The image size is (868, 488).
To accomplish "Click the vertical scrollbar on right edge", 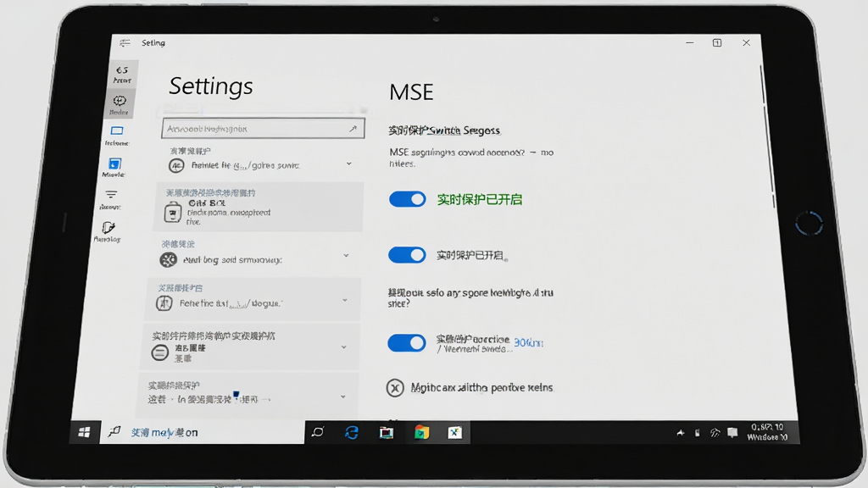I will coord(766,138).
